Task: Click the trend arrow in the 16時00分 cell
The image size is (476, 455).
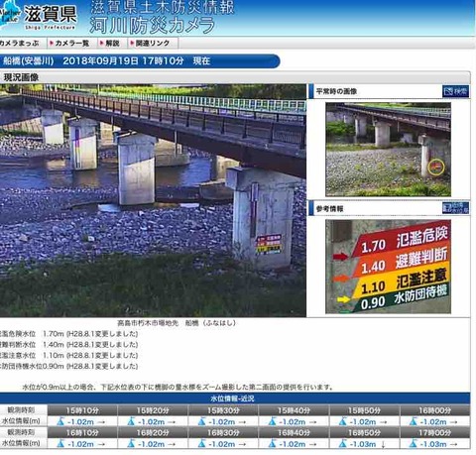Action: pos(454,422)
